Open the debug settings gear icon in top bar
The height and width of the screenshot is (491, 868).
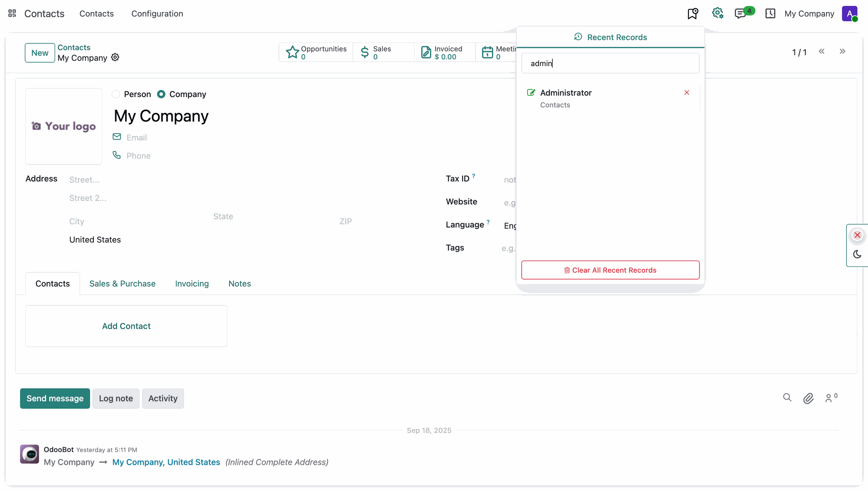717,13
